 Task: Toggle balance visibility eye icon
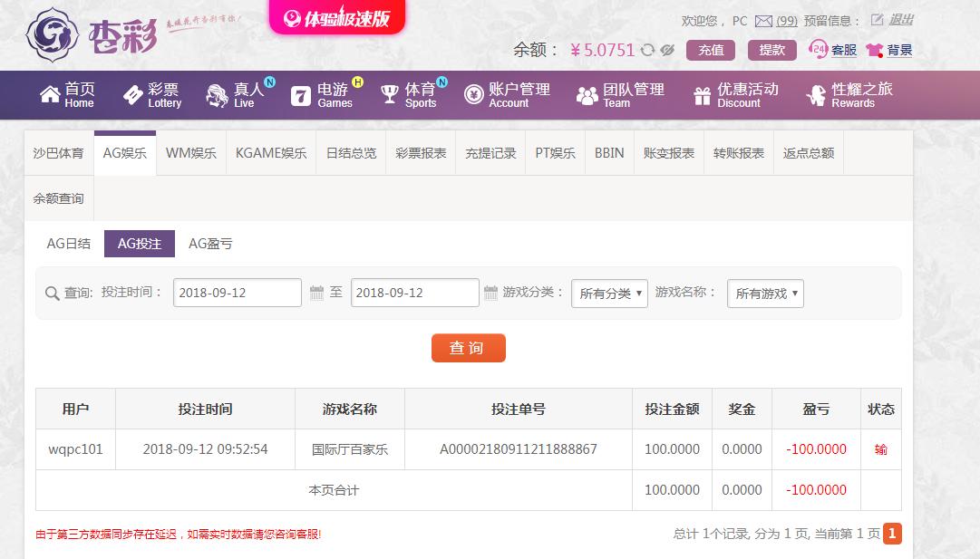click(667, 50)
